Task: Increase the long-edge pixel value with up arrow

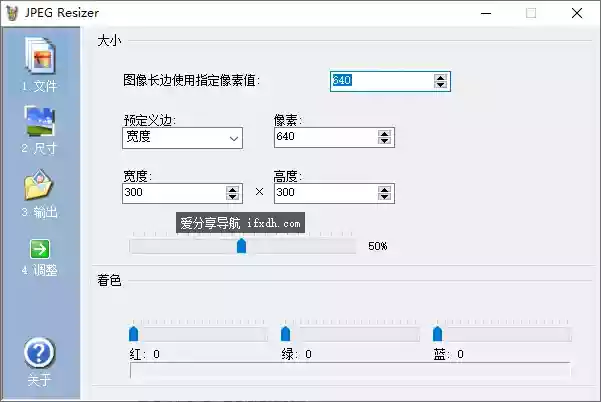Action: click(x=440, y=77)
